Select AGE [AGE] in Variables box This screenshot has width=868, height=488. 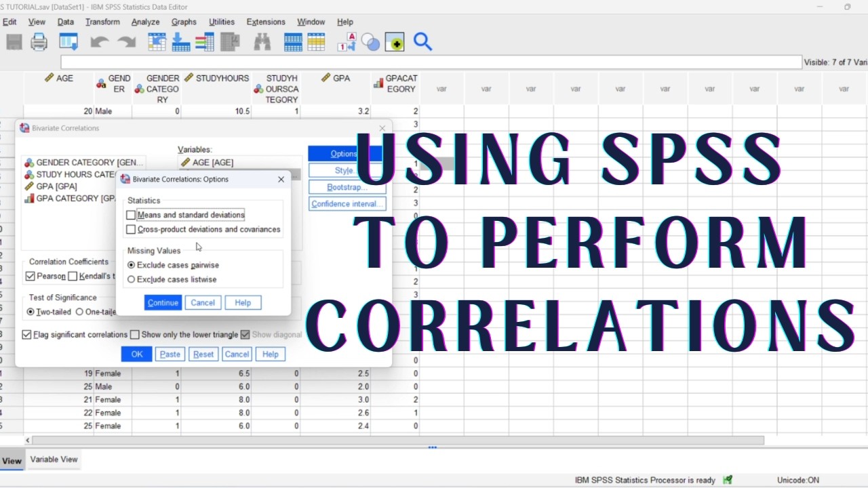coord(207,163)
